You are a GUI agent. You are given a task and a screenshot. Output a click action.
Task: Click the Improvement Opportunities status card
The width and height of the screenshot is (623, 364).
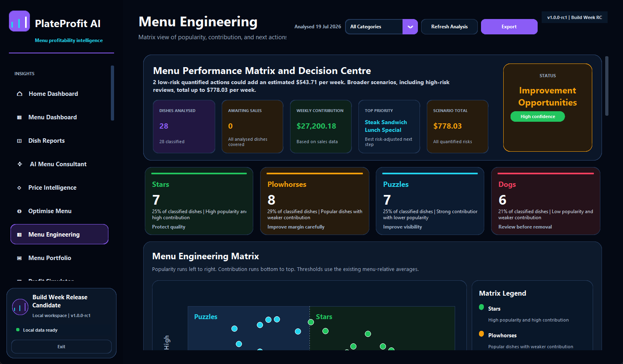click(548, 108)
